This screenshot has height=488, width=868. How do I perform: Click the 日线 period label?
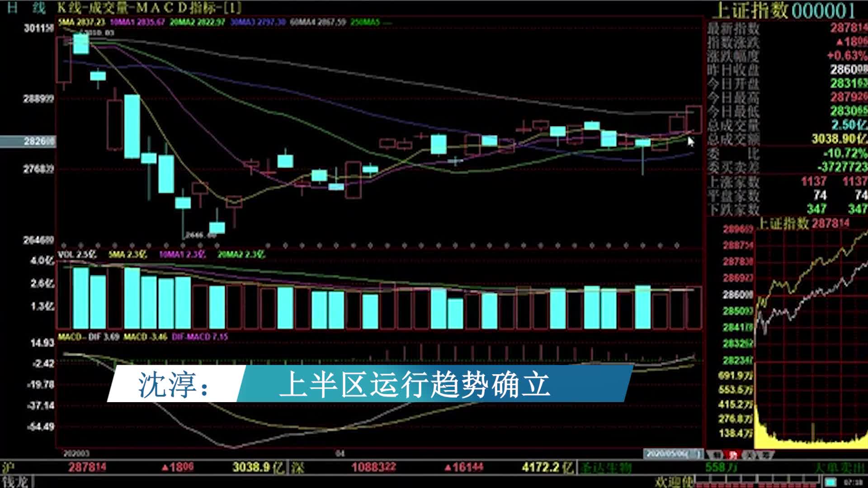[26, 8]
